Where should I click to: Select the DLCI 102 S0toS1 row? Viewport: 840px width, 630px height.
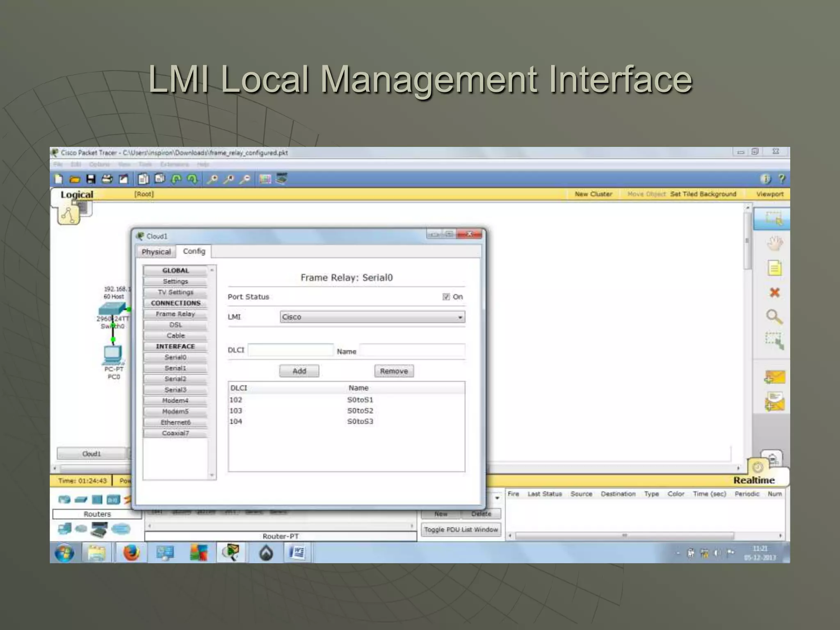347,399
